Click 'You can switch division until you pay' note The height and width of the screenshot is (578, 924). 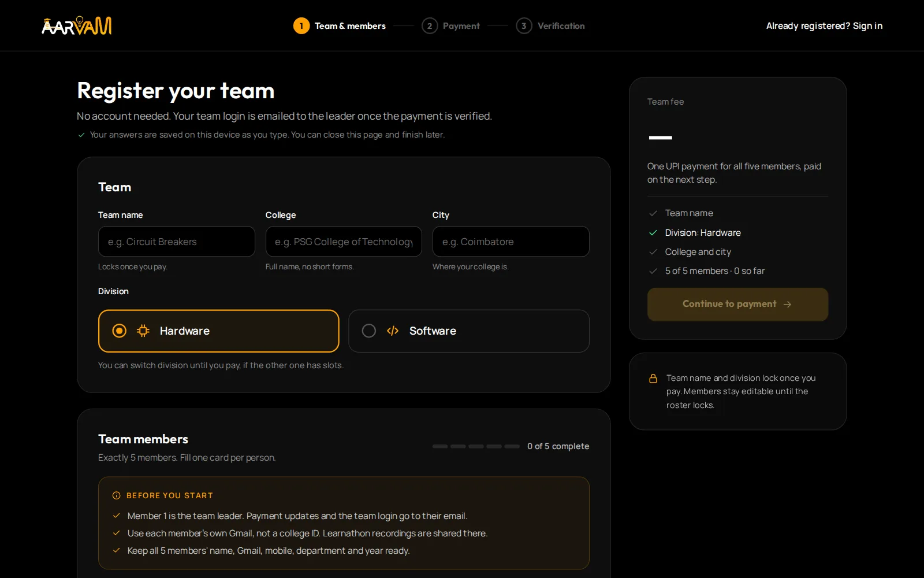(x=221, y=365)
